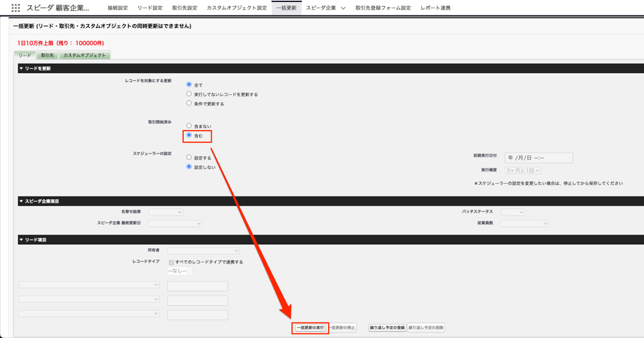Click the 一括更新の実行 button
This screenshot has height=338, width=644.
click(x=311, y=328)
